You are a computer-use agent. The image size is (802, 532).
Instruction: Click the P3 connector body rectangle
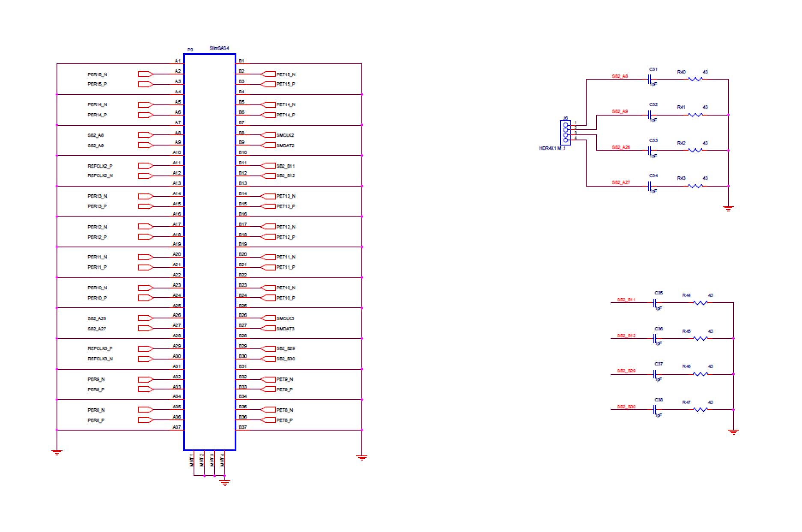click(210, 252)
